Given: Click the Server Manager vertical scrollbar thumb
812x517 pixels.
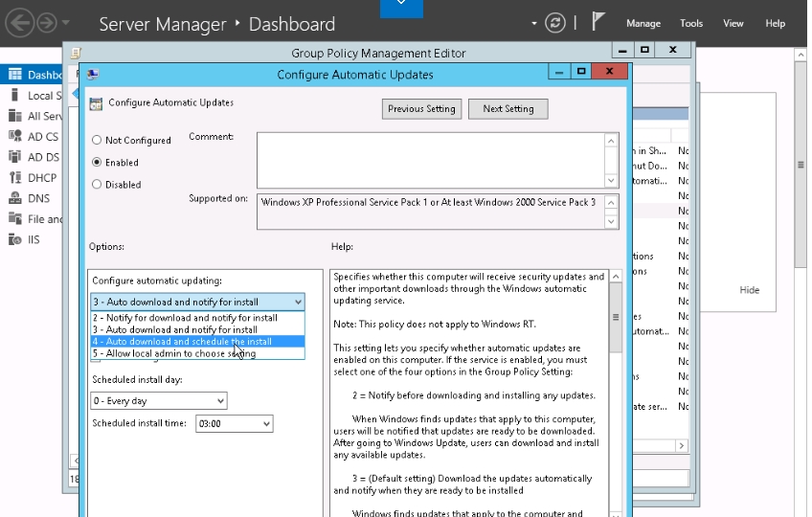Looking at the screenshot, I should point(801,165).
